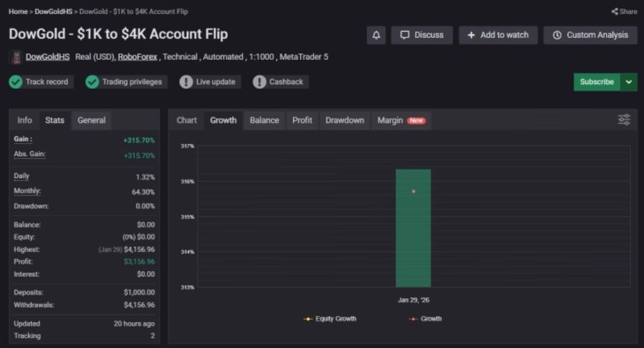Click the Drawdown stat label
This screenshot has width=644, height=348.
[31, 206]
